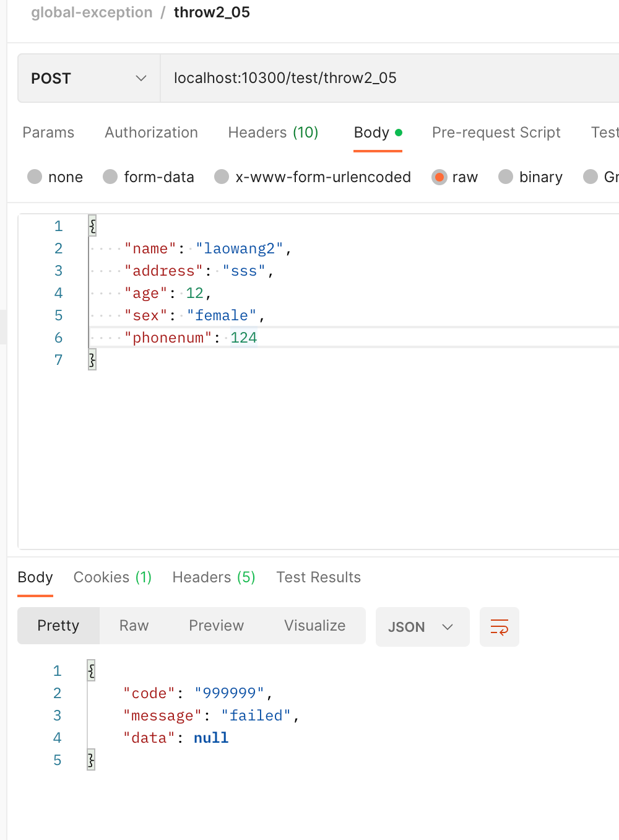Image resolution: width=619 pixels, height=840 pixels.
Task: Open the HTTP method POST dropdown
Action: point(89,78)
